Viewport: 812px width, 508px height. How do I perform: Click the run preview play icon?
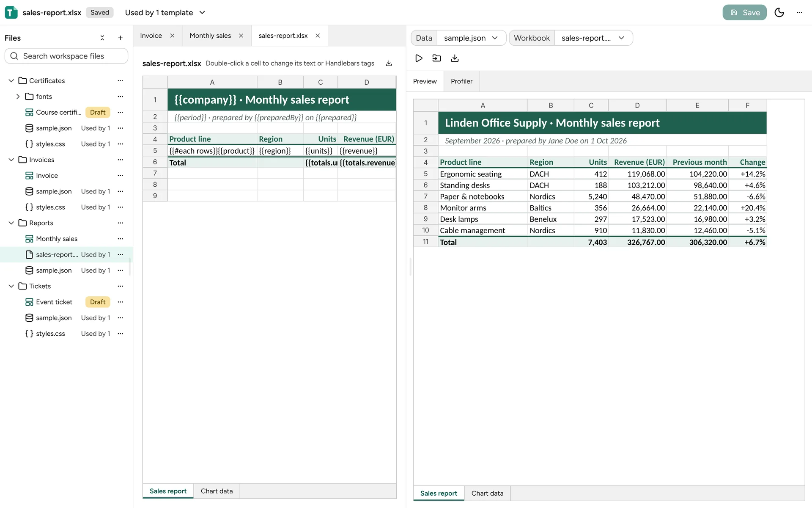tap(419, 58)
